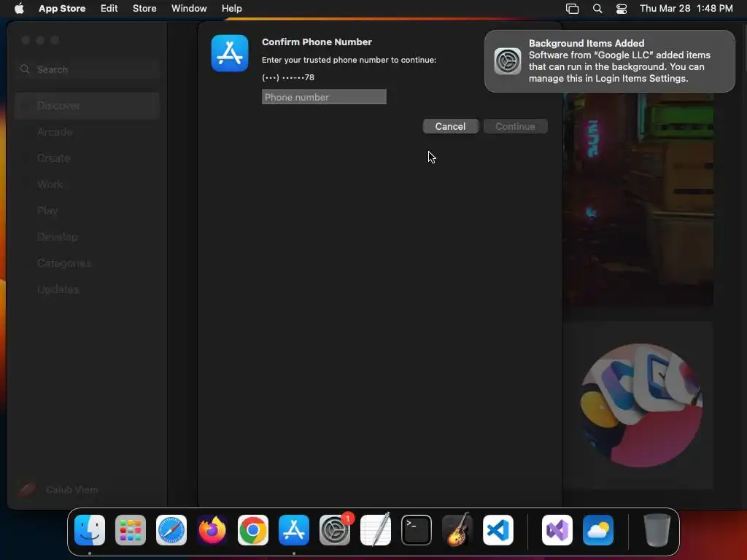The width and height of the screenshot is (747, 560).
Task: Launch Safari from the Dock
Action: (171, 530)
